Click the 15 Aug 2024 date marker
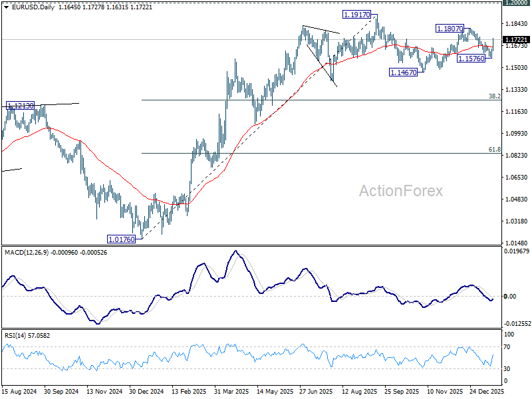The image size is (532, 399). click(19, 392)
